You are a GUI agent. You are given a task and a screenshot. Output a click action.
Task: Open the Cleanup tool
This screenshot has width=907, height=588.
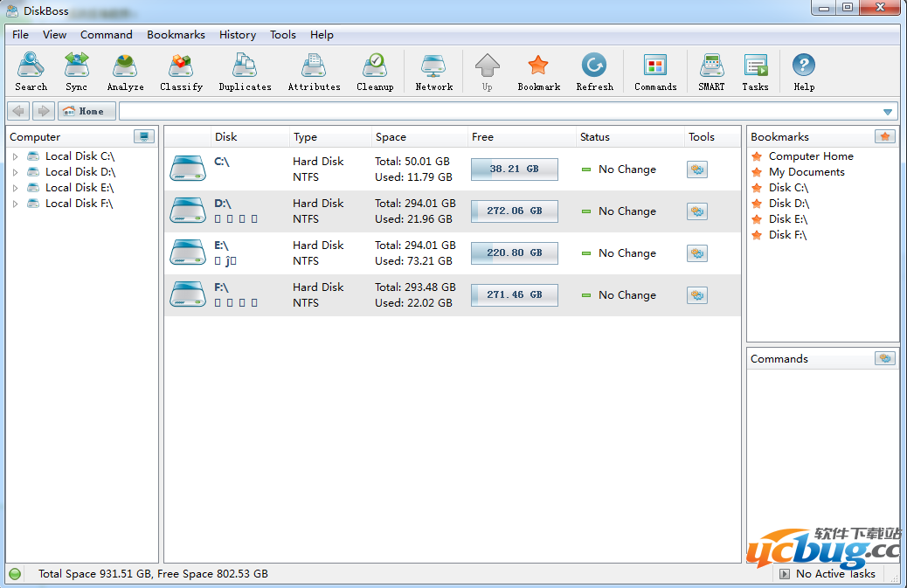pyautogui.click(x=375, y=71)
